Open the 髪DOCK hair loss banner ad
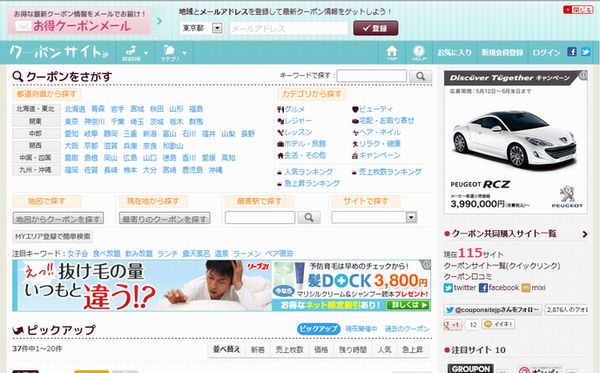600x373 pixels. 222,285
